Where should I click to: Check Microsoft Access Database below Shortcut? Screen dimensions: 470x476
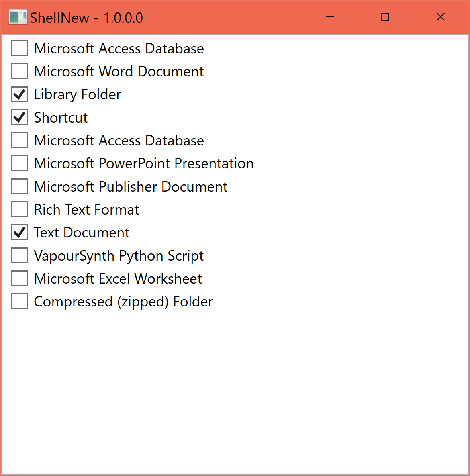coord(19,140)
